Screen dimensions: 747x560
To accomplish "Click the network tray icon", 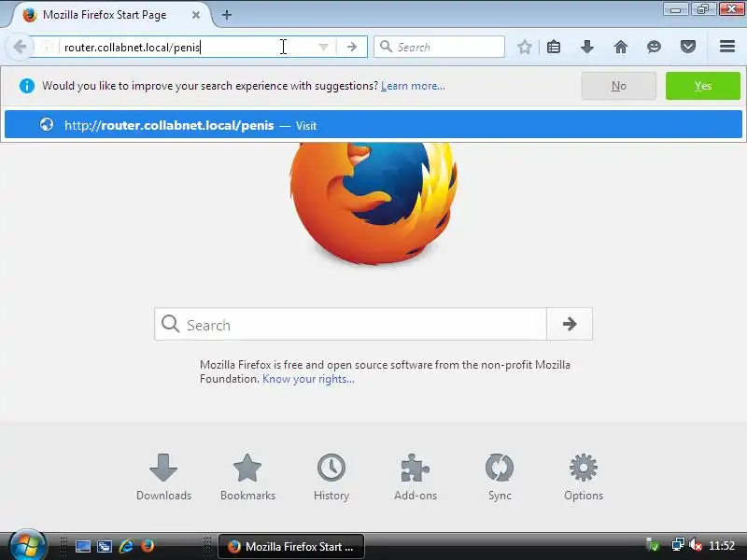I will coord(678,545).
